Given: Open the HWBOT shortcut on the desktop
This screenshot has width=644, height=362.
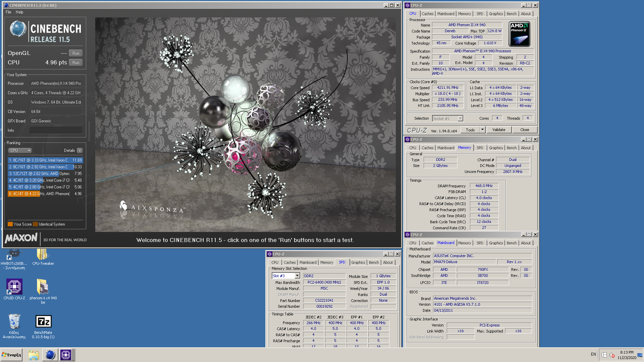Looking at the screenshot, I should pos(14,259).
